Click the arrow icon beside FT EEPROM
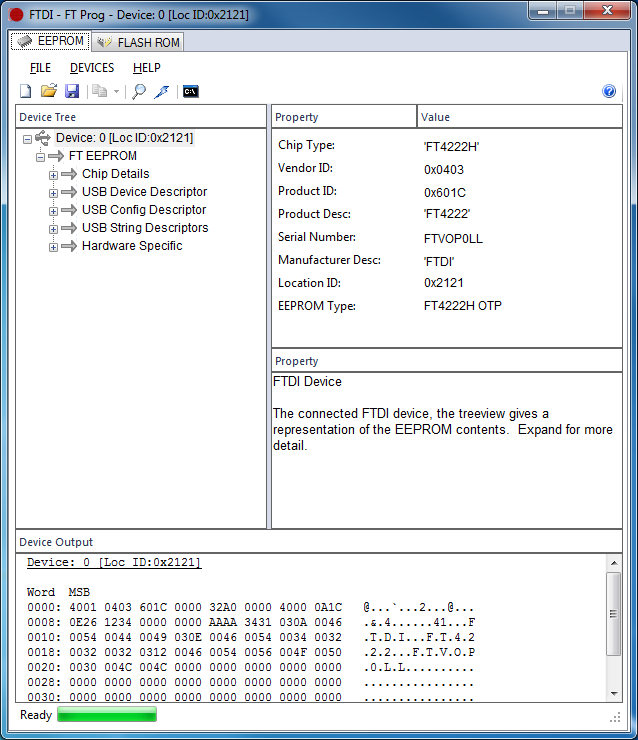The image size is (638, 740). pyautogui.click(x=56, y=156)
